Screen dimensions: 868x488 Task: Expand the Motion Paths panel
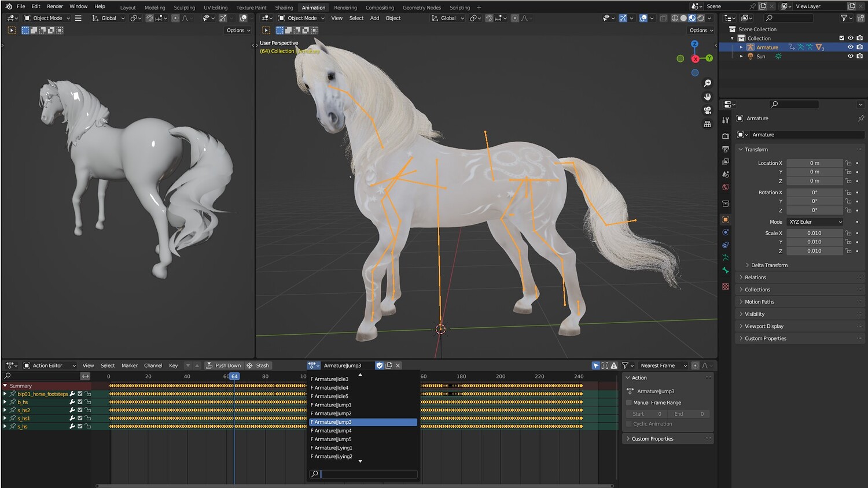click(x=759, y=302)
